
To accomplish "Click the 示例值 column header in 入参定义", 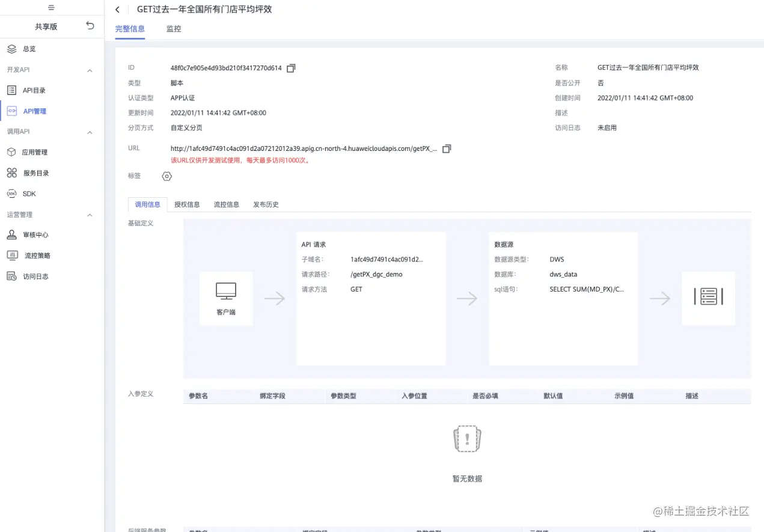I will coord(624,396).
